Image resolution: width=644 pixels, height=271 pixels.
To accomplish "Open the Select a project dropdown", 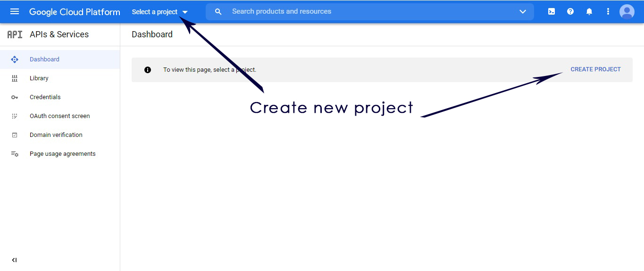I will (159, 12).
